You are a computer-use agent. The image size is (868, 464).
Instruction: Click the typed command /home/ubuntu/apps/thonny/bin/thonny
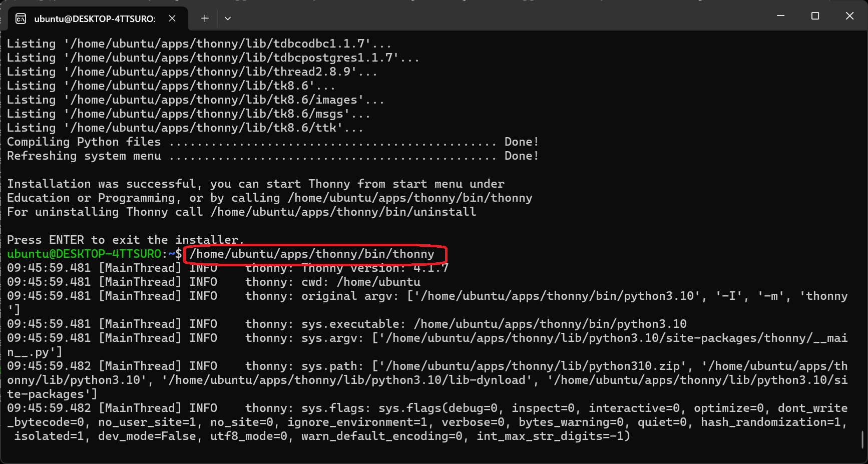coord(312,254)
